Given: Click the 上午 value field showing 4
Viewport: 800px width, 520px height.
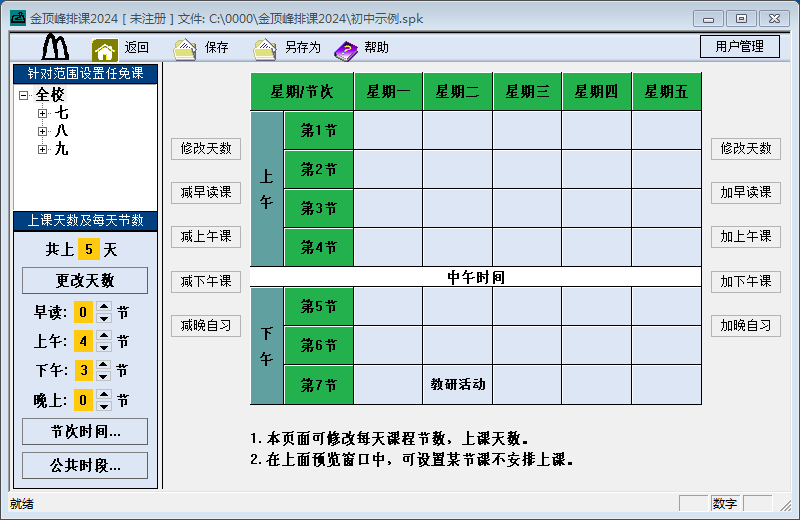Looking at the screenshot, I should tap(83, 341).
